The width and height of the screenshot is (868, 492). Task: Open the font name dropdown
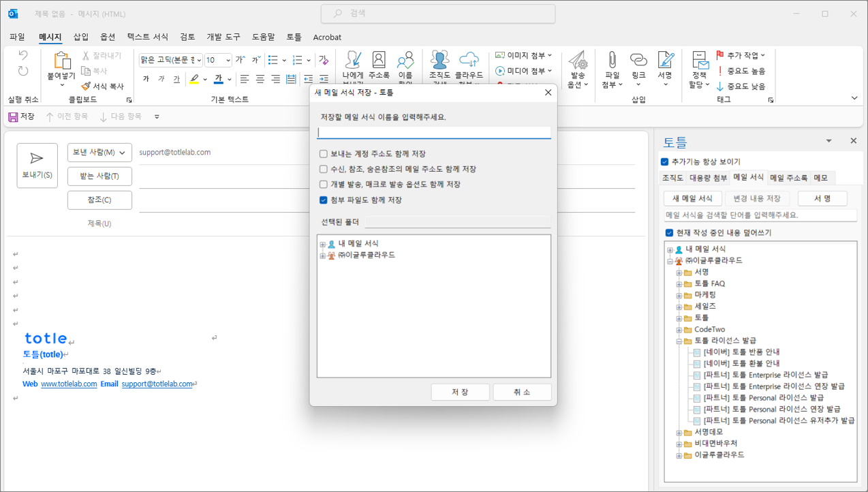coord(198,60)
